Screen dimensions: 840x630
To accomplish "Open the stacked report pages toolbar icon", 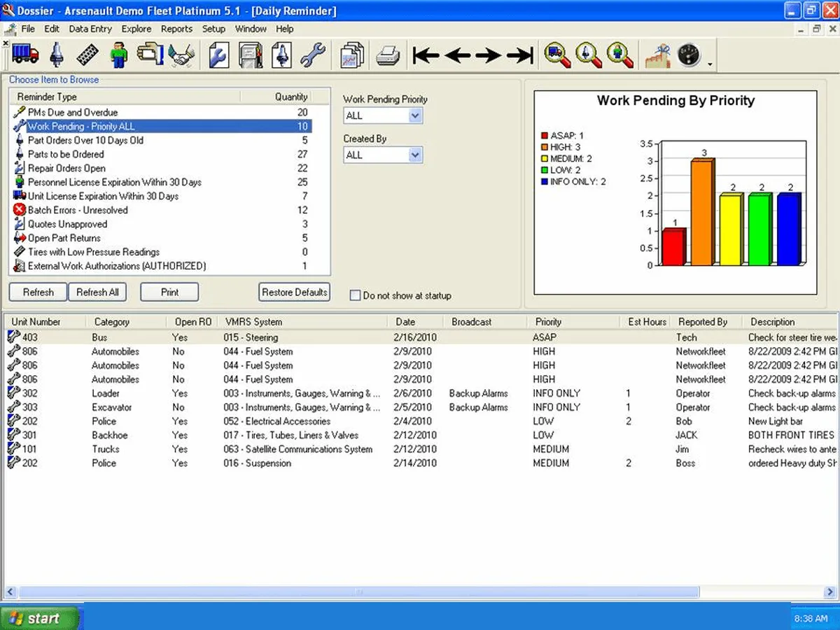I will (x=352, y=55).
